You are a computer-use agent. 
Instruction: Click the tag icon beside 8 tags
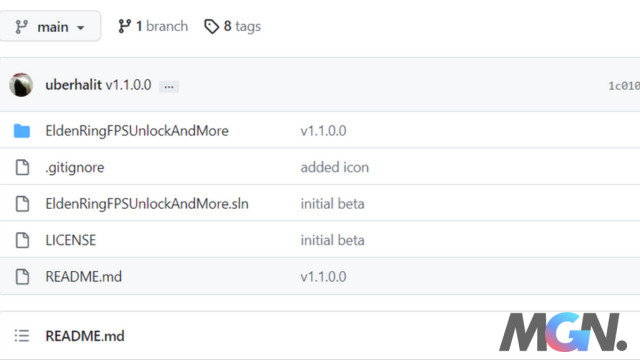tap(211, 27)
